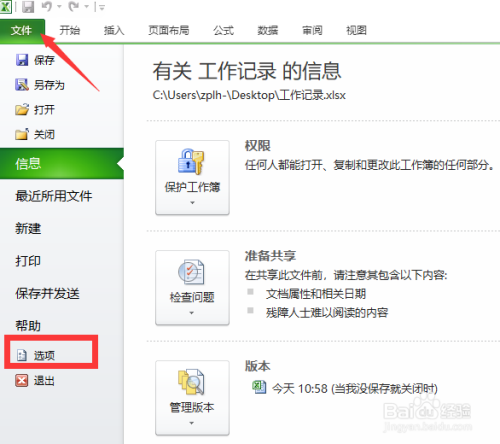Open 选项 label in the sidebar
Image resolution: width=500 pixels, height=444 pixels.
coord(44,356)
